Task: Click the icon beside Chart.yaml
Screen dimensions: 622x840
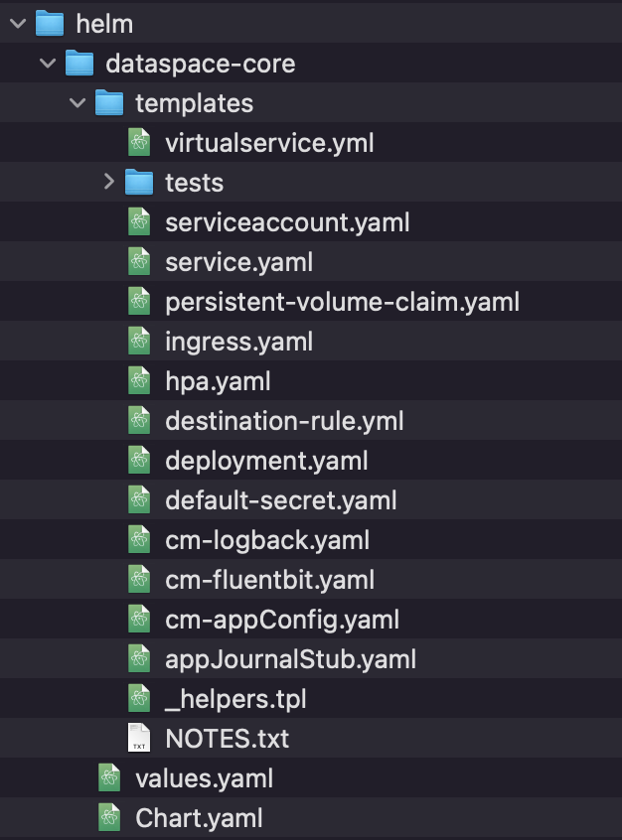Action: [x=109, y=818]
